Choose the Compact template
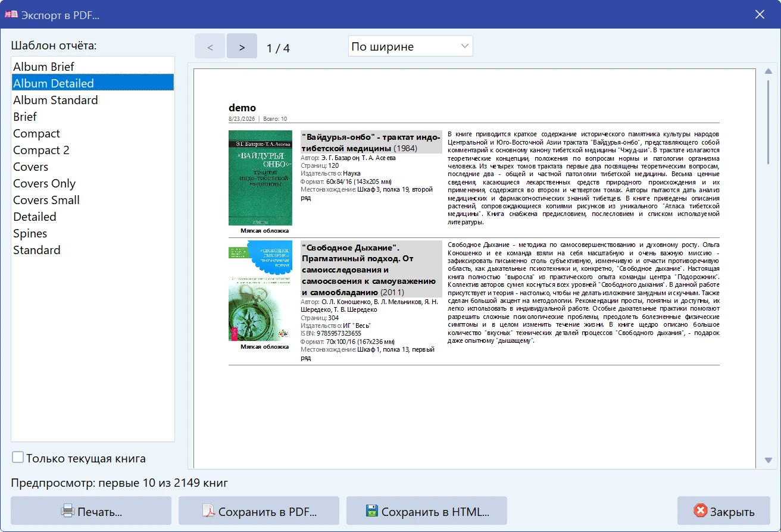Image resolution: width=781 pixels, height=532 pixels. [x=93, y=133]
